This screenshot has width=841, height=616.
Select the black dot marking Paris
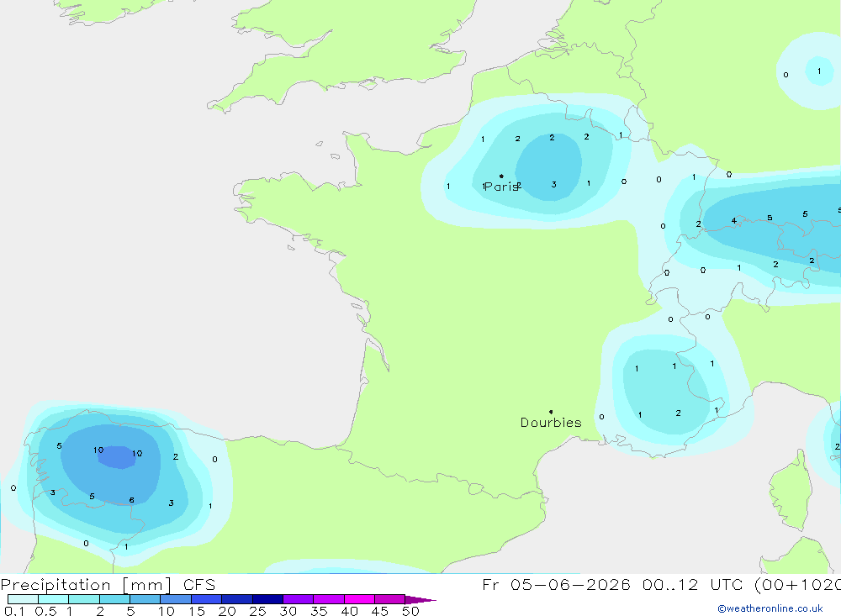point(501,176)
